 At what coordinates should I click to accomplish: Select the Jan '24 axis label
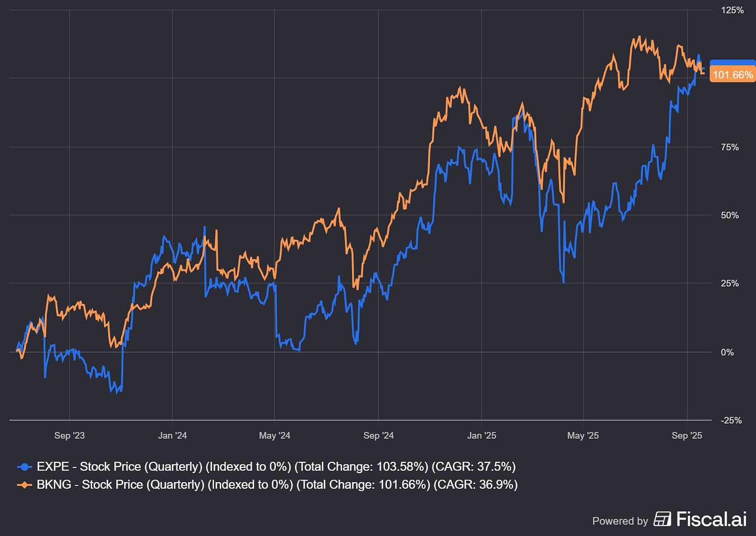pyautogui.click(x=172, y=436)
